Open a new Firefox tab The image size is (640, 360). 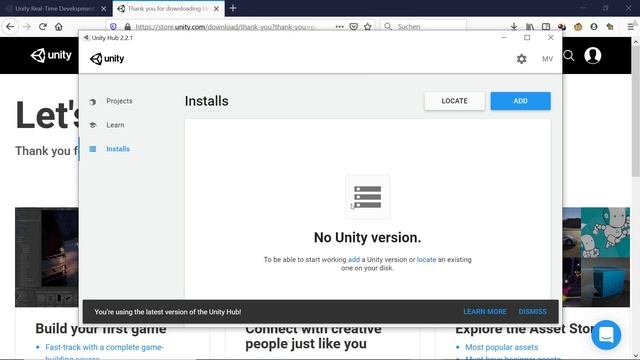coord(233,8)
